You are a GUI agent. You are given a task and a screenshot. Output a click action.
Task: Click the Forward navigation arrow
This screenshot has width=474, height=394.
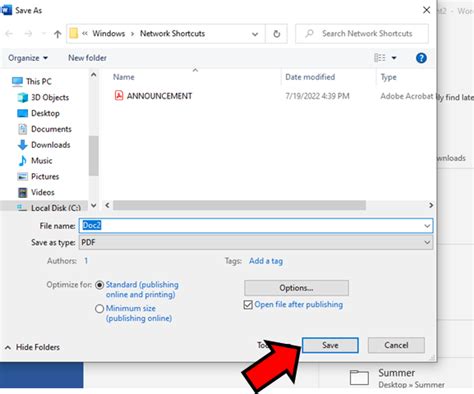[28, 34]
